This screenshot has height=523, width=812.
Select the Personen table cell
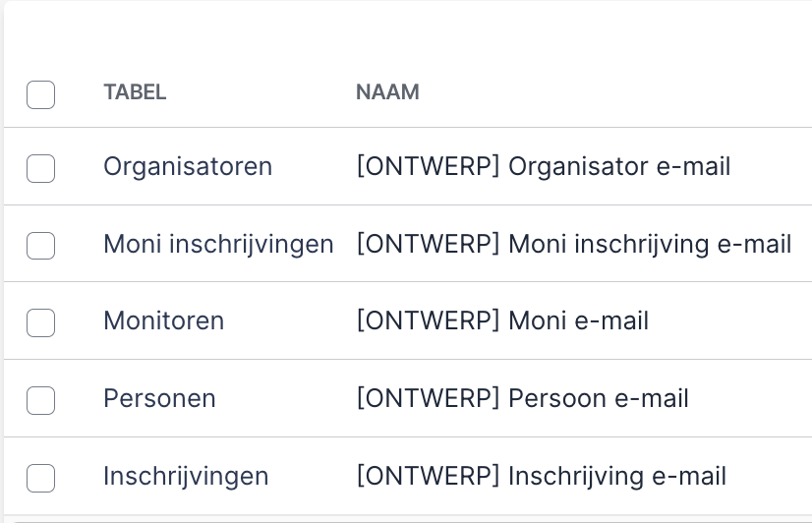[x=159, y=398]
